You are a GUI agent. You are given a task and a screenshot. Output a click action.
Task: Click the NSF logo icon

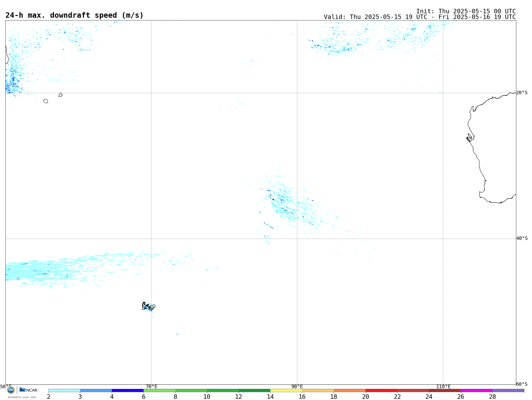pos(11,390)
